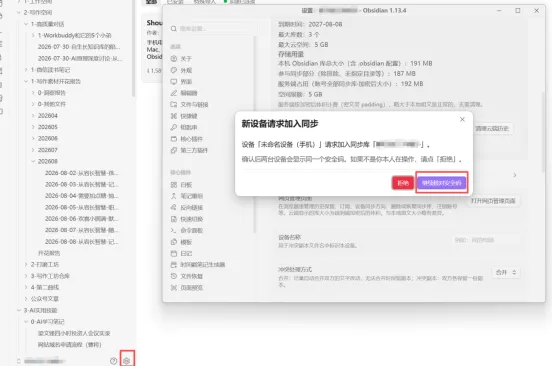
Task: Open the 合并 conflict handling dropdown
Action: point(506,273)
